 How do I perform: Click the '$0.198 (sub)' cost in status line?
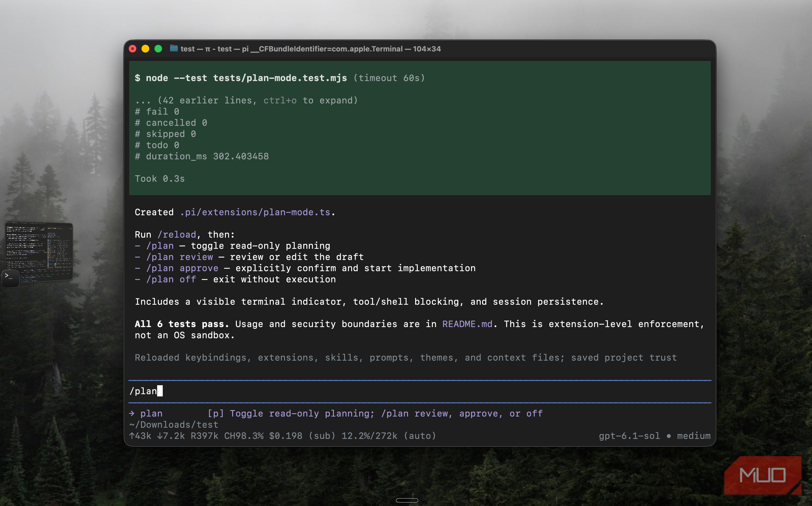(302, 436)
